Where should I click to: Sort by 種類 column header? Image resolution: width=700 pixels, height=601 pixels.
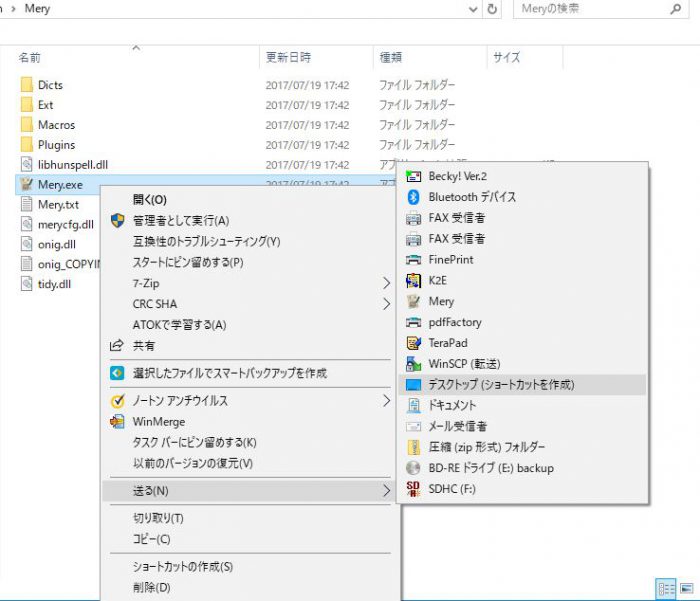click(429, 58)
